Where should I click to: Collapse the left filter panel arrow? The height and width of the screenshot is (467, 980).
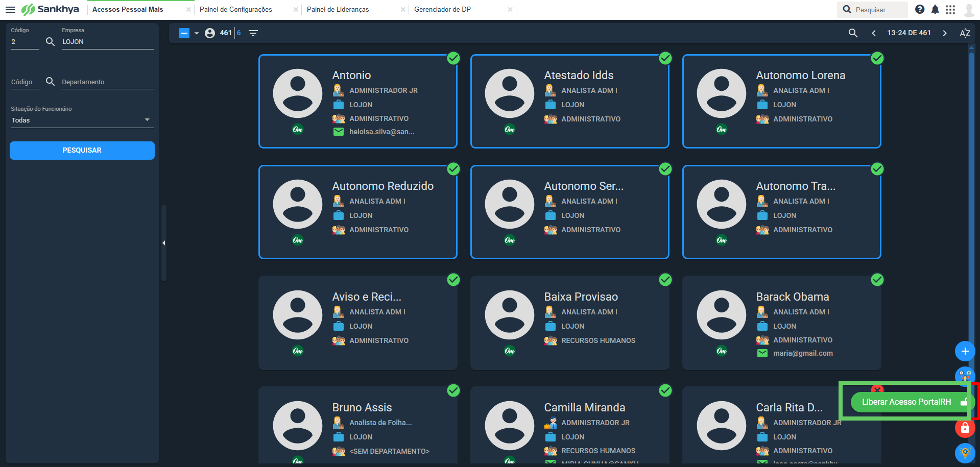pos(164,243)
